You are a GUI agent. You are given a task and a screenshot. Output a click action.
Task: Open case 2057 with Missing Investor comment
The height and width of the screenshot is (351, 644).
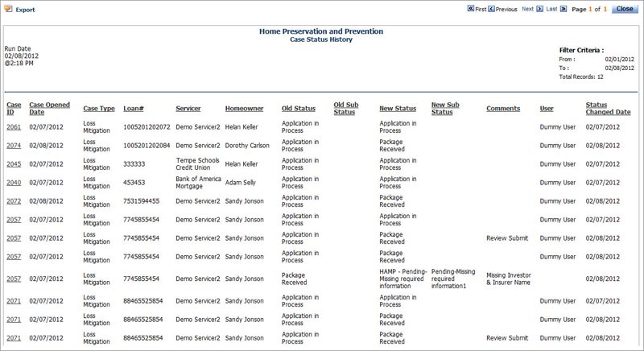[x=14, y=279]
